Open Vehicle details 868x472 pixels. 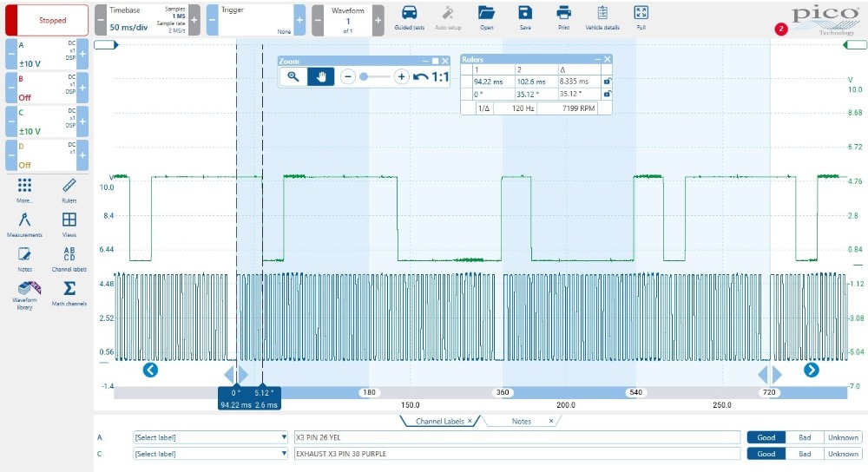[x=602, y=15]
